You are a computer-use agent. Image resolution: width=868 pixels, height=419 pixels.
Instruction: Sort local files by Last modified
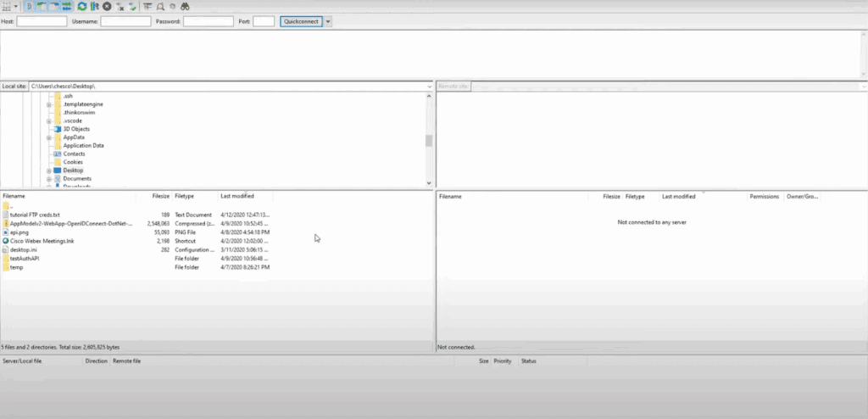coord(245,196)
